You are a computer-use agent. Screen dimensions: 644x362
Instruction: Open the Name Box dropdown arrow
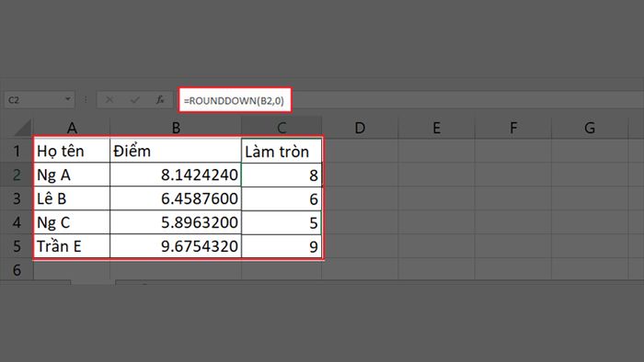pos(68,99)
